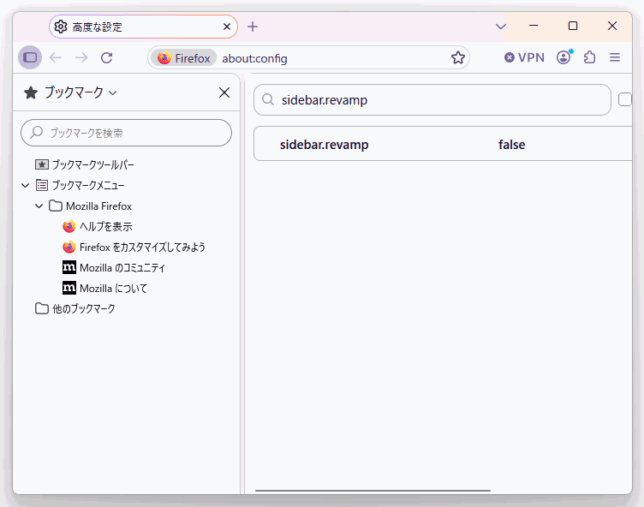Screen dimensions: 644x507
Task: Click the horizontal scrollbar at bottom
Action: [373, 490]
